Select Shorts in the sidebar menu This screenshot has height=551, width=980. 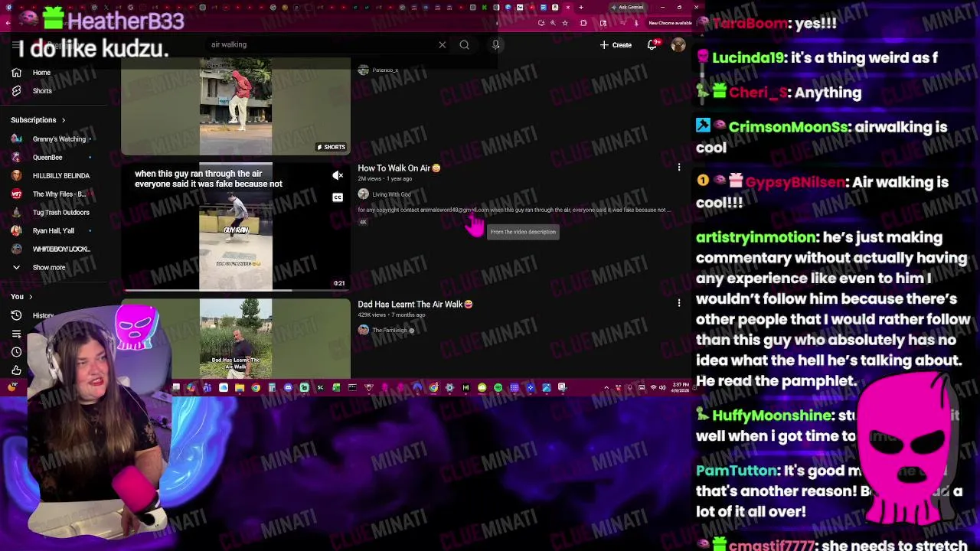(x=42, y=91)
